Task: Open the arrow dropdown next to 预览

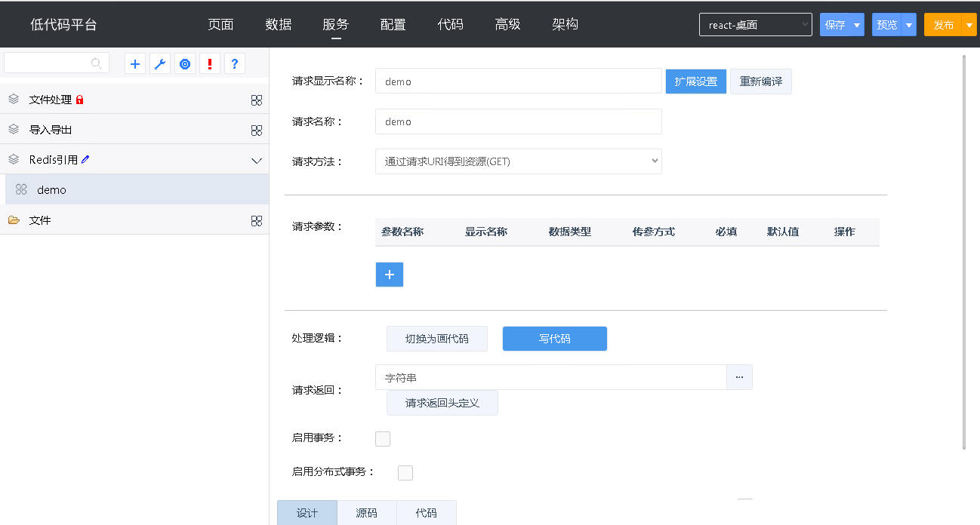Action: 909,25
